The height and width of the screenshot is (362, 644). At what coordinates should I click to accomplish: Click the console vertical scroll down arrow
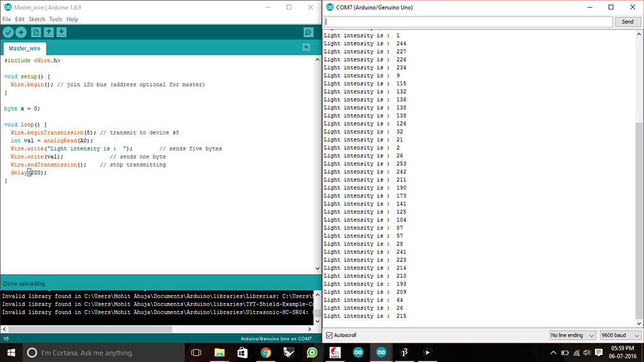(317, 321)
